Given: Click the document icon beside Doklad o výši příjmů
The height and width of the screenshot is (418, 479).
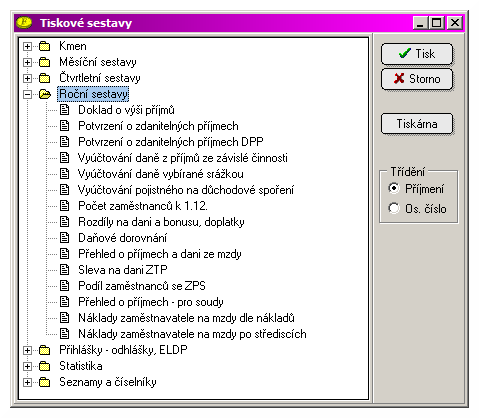Looking at the screenshot, I should pyautogui.click(x=64, y=110).
